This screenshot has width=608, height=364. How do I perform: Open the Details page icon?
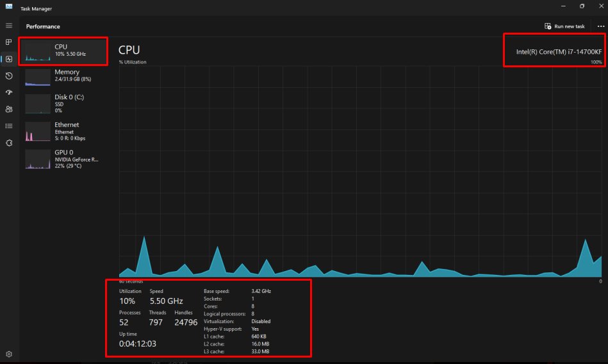tap(9, 126)
